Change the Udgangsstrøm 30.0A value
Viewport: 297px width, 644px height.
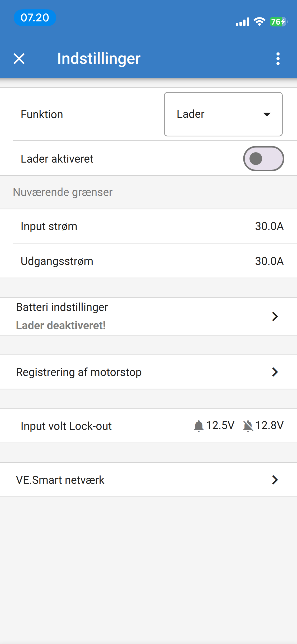point(269,261)
